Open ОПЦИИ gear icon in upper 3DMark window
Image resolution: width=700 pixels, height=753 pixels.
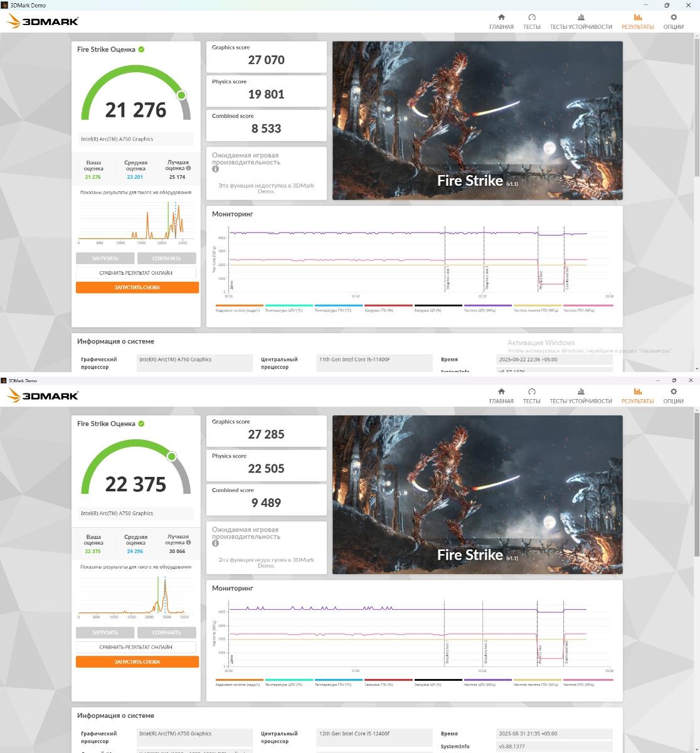pyautogui.click(x=674, y=18)
